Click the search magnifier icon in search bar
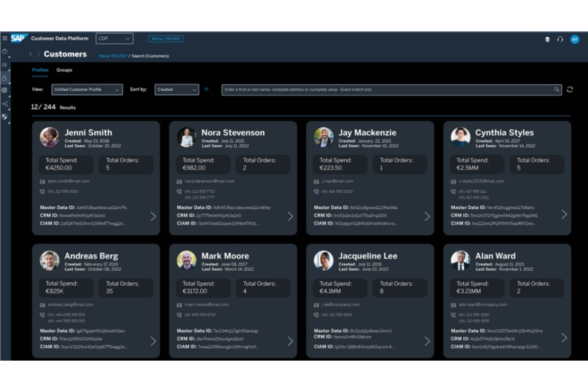This screenshot has width=588, height=392. (x=557, y=89)
